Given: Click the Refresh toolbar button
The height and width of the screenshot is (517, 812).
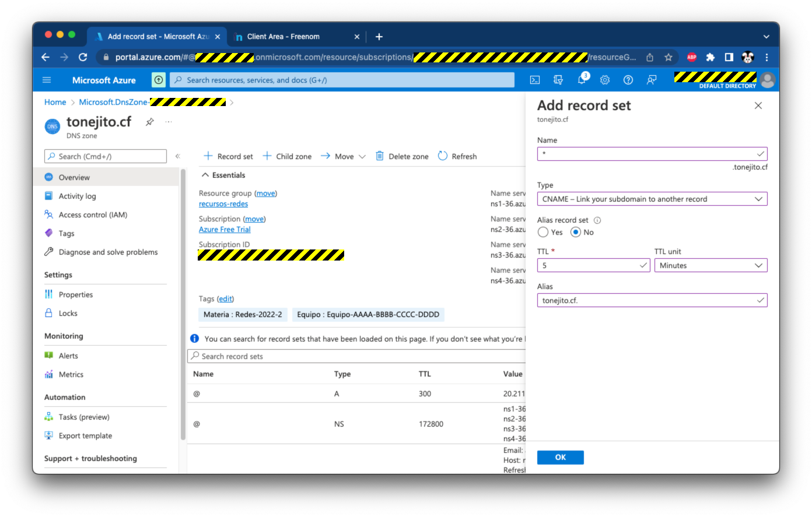Looking at the screenshot, I should [457, 156].
